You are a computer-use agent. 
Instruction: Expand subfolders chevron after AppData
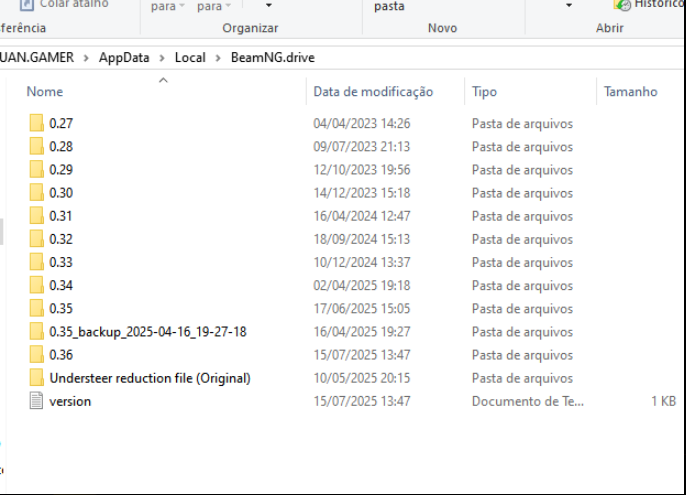pos(162,58)
